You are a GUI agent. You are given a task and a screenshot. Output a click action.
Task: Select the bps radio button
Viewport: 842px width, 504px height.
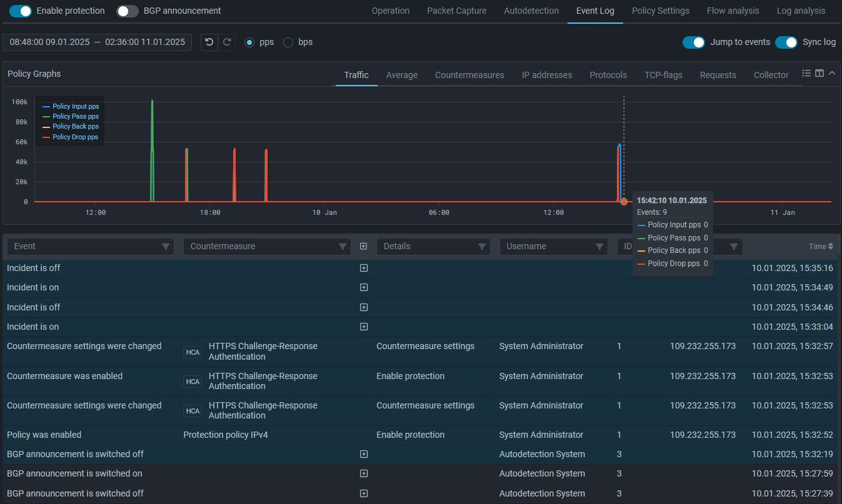288,42
